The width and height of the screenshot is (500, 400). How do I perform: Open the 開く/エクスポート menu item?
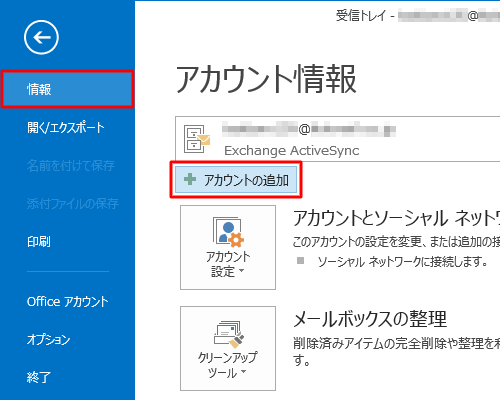click(67, 127)
